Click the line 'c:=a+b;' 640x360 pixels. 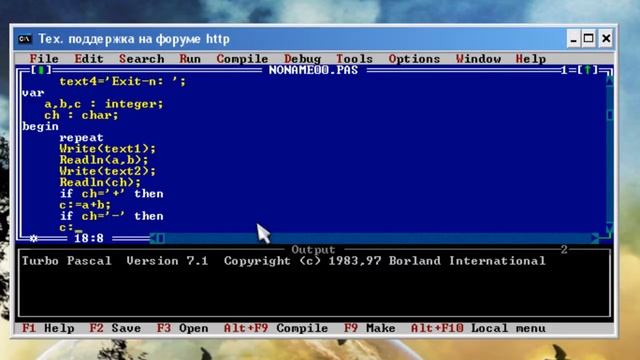click(x=85, y=205)
